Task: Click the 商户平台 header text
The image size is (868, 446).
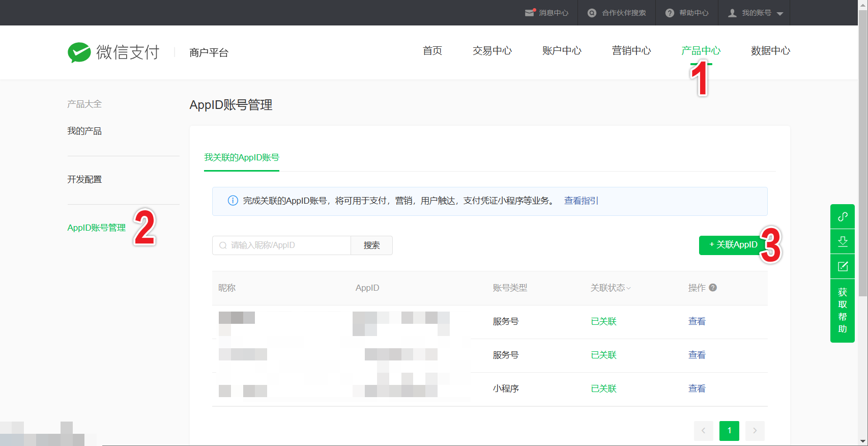Action: (209, 52)
